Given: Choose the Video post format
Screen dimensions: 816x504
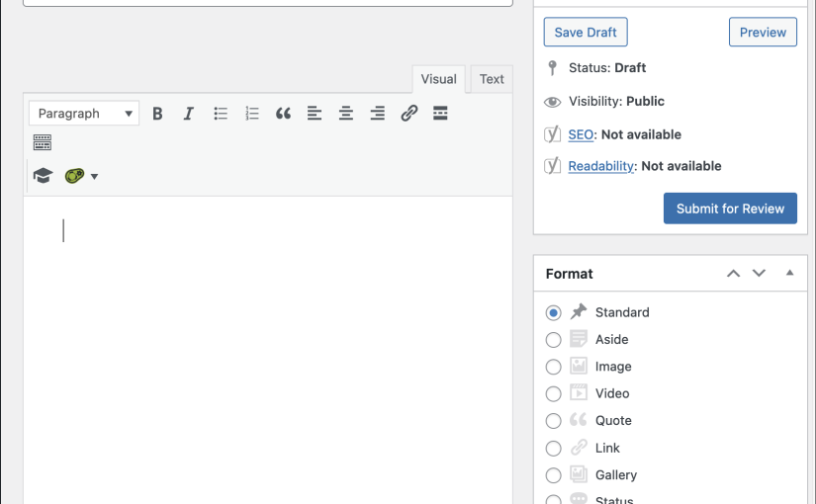Looking at the screenshot, I should pyautogui.click(x=553, y=393).
